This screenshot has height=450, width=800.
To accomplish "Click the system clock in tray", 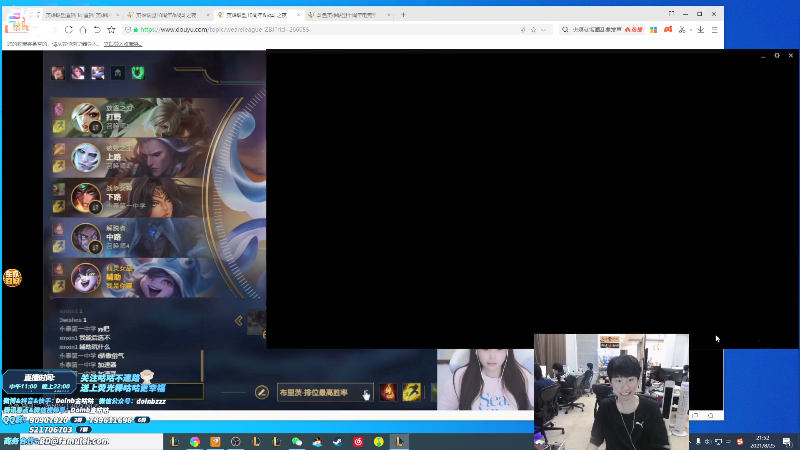I will point(763,441).
